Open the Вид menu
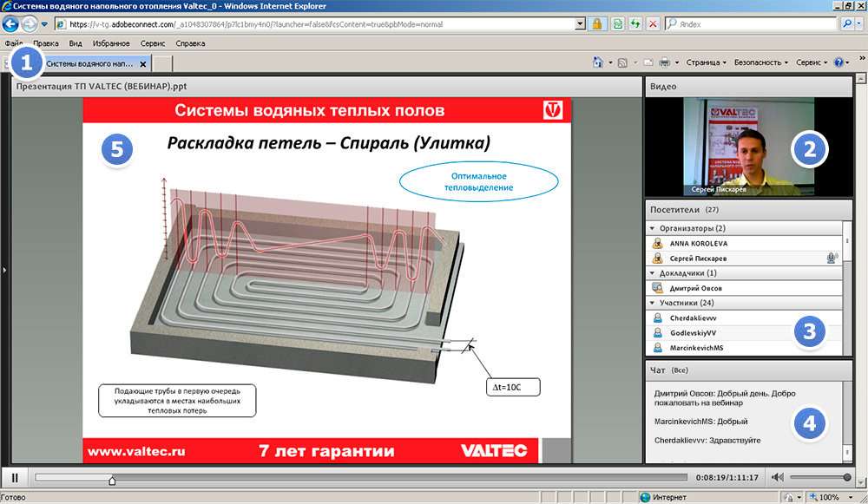 click(76, 43)
